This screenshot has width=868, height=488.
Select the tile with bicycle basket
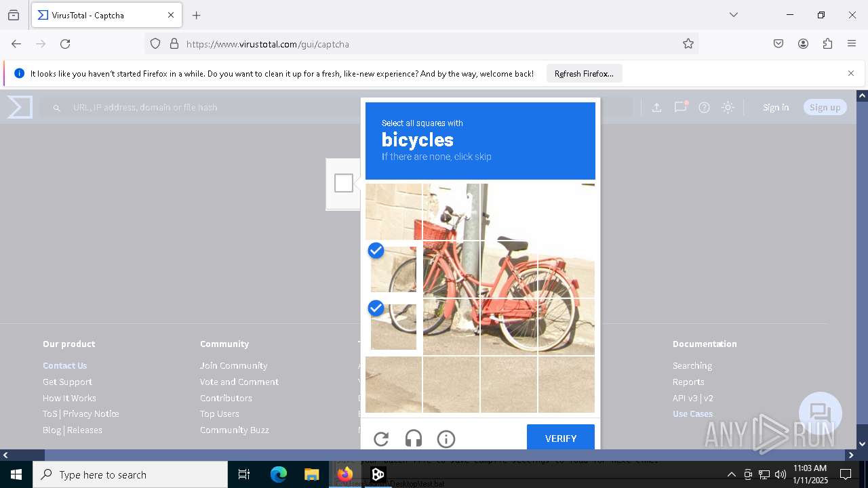(x=451, y=211)
